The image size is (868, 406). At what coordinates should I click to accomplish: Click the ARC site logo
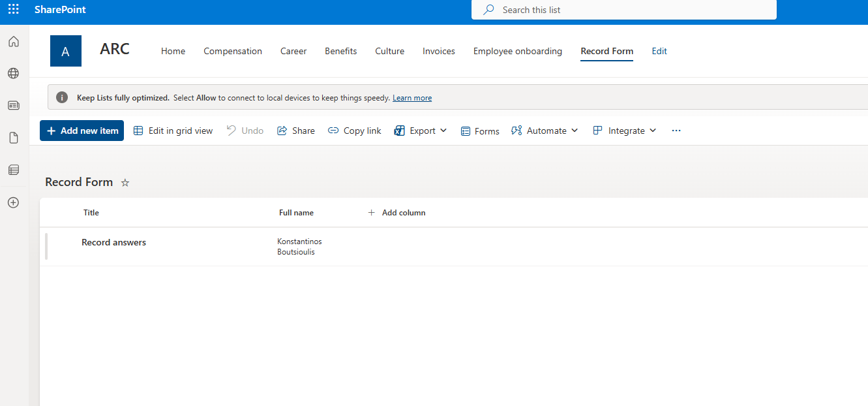(x=66, y=51)
